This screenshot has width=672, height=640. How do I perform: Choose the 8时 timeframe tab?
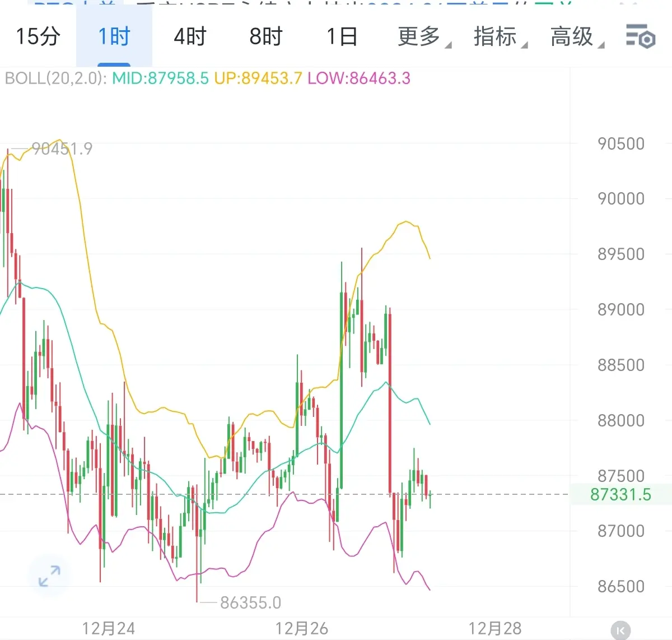pyautogui.click(x=266, y=36)
